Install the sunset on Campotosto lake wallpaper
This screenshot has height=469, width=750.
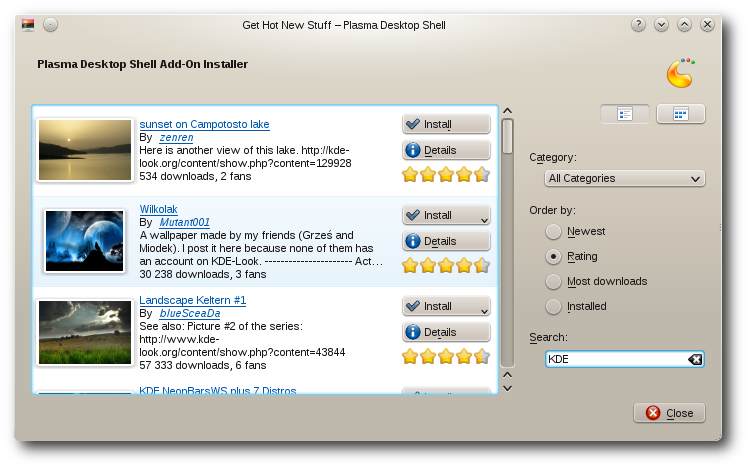pyautogui.click(x=445, y=124)
